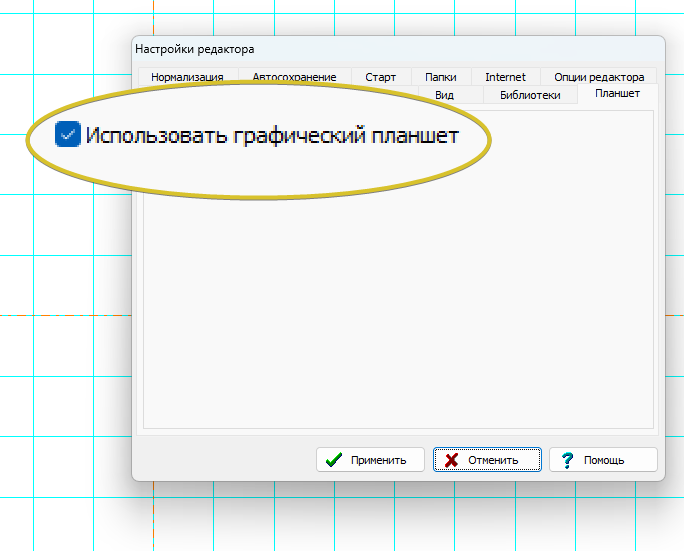Select the Вид tab
684x551 pixels.
(444, 95)
